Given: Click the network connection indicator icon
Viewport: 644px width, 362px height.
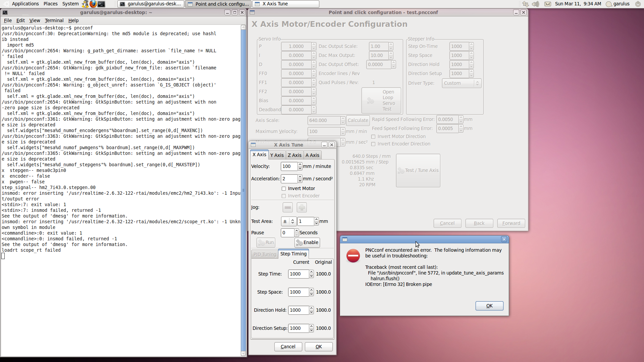Looking at the screenshot, I should (525, 4).
